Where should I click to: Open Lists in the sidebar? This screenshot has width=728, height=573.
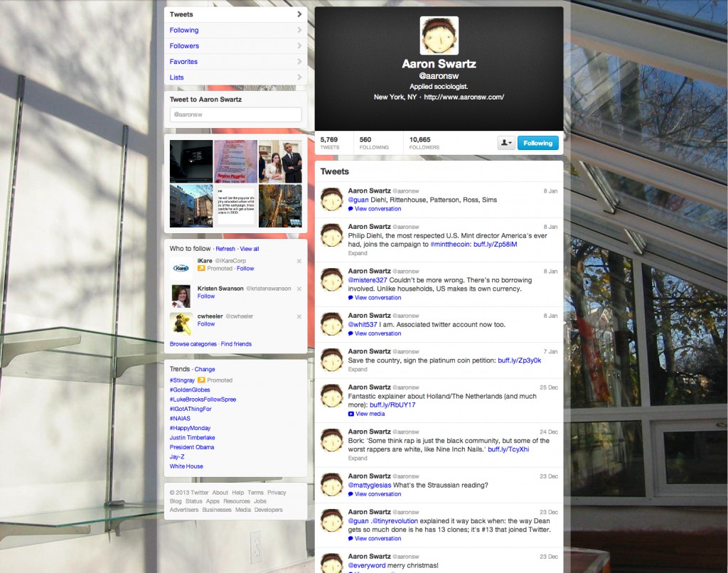pos(236,77)
